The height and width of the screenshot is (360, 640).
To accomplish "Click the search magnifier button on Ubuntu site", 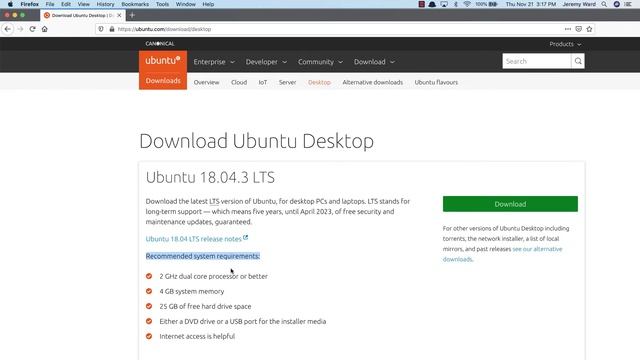I will click(578, 61).
